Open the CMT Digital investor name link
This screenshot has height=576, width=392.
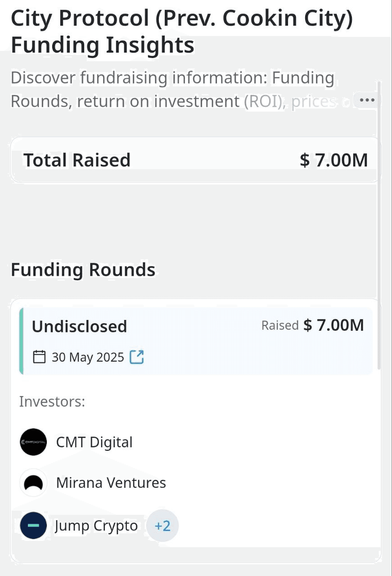pos(94,442)
